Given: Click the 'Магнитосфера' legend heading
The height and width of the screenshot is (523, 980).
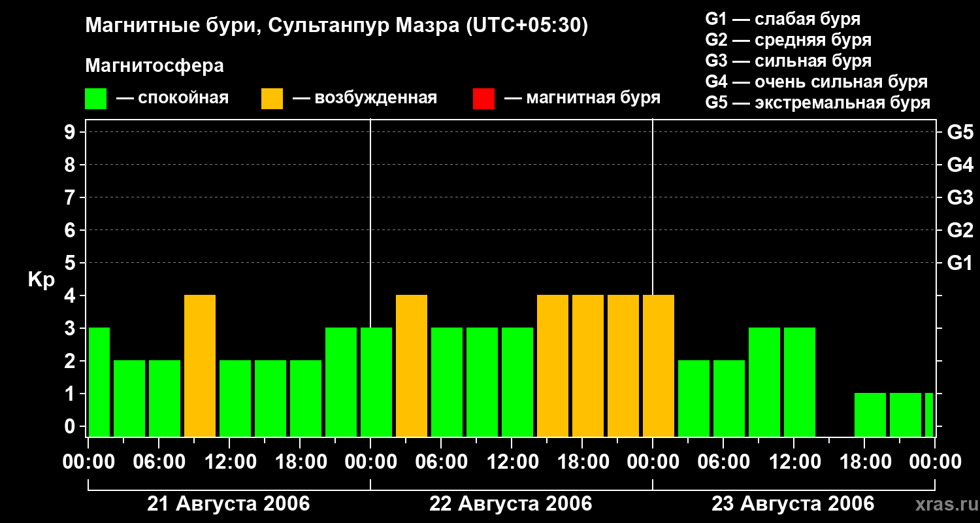Looking at the screenshot, I should tap(155, 66).
